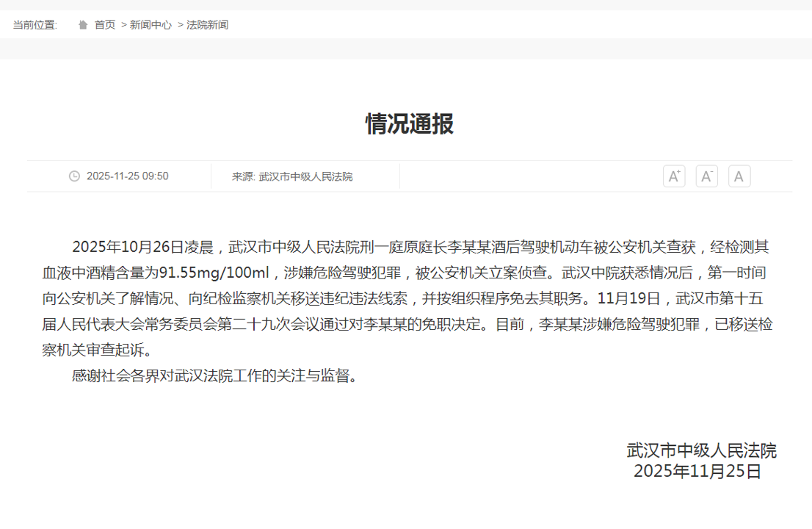
Task: Open 新闻中心 breadcrumb link
Action: 151,25
